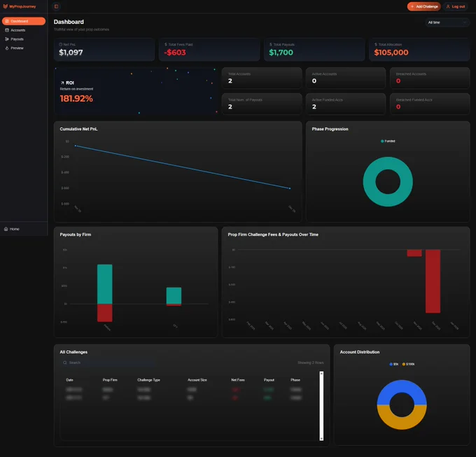The width and height of the screenshot is (476, 457).
Task: Click the plus icon in Add Challenge
Action: pyautogui.click(x=412, y=6)
